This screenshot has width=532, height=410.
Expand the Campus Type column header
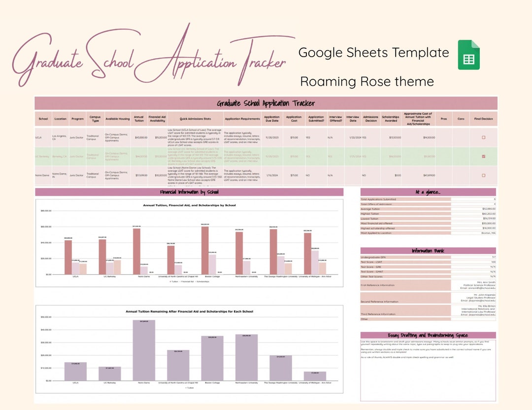pyautogui.click(x=96, y=118)
